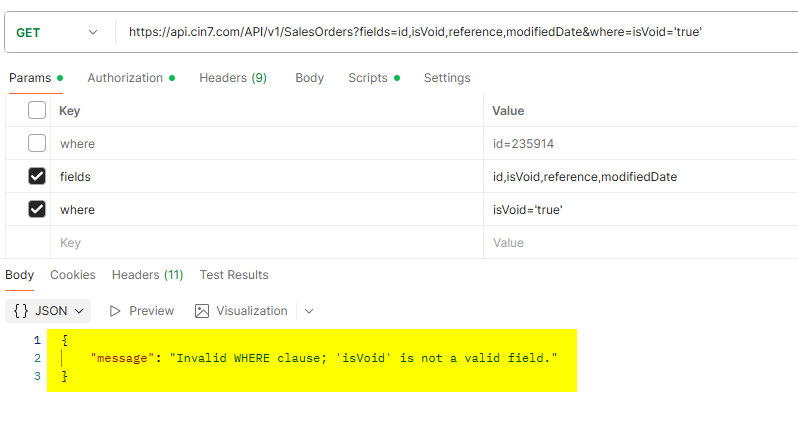Open the Authorization tab
Screen dimensions: 798x428
point(125,78)
